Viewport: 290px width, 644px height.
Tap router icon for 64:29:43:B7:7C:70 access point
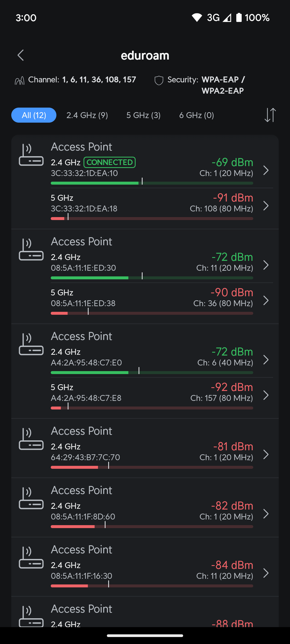click(31, 439)
